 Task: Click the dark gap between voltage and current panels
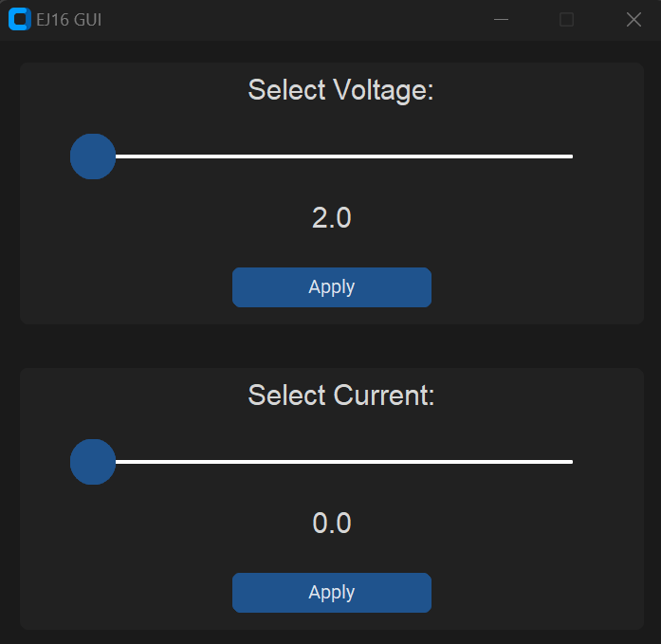click(332, 346)
